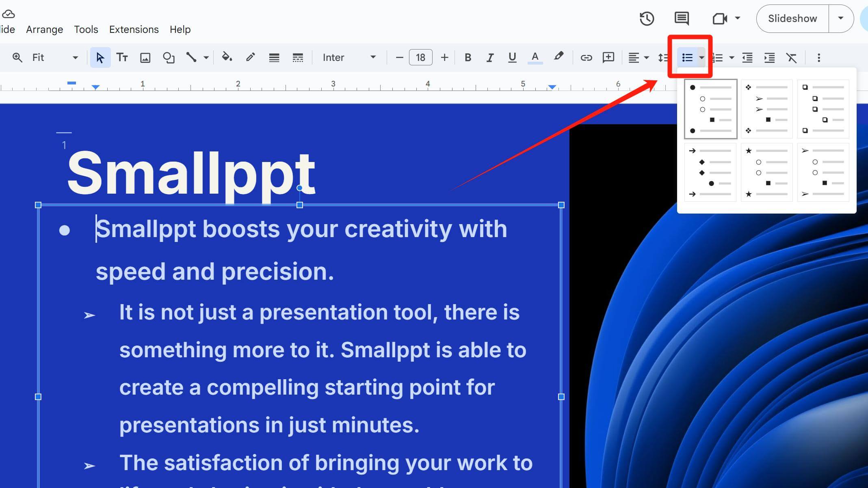Viewport: 868px width, 488px height.
Task: Open the Inter font dropdown
Action: tap(349, 58)
